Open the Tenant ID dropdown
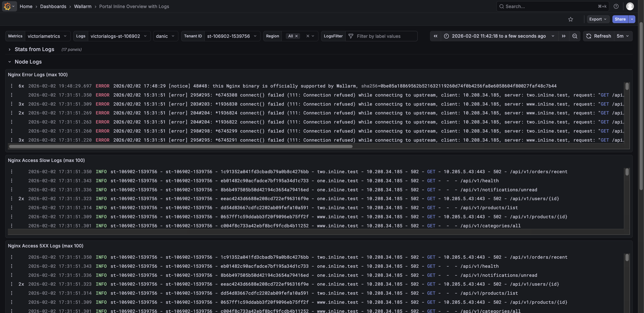Image resolution: width=644 pixels, height=313 pixels. tap(231, 36)
